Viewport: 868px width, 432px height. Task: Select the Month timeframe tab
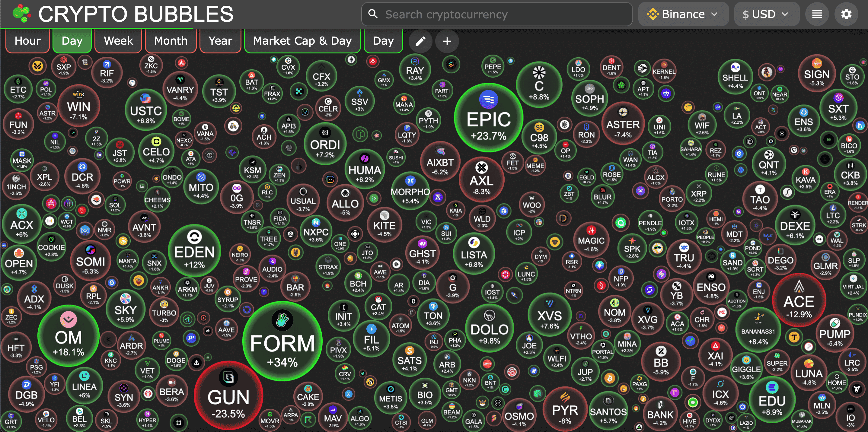(x=171, y=41)
